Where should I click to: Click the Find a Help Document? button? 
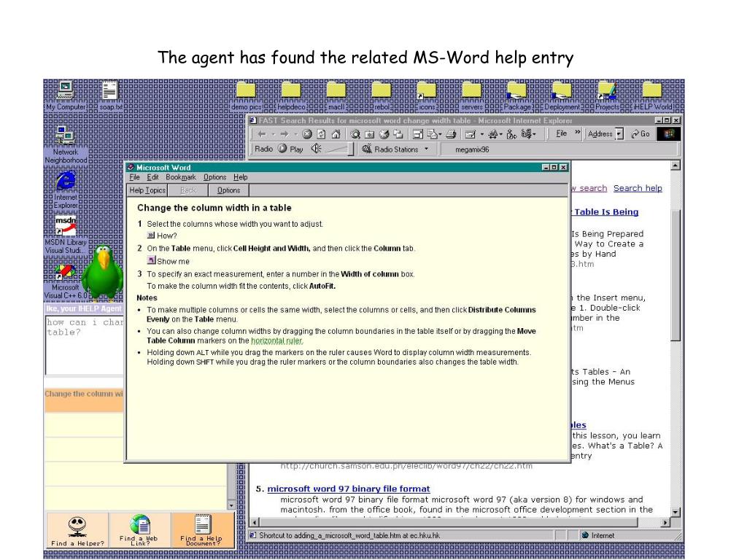pos(203,530)
